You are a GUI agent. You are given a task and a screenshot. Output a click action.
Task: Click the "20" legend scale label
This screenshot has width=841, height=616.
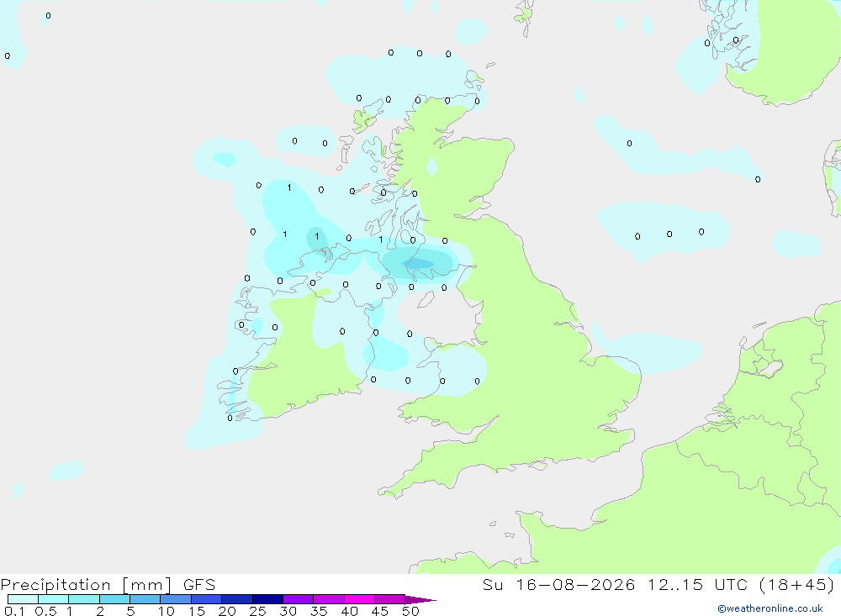[x=227, y=611]
